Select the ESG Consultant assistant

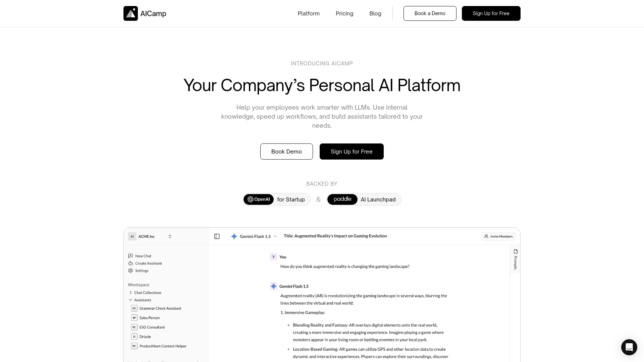coord(152,327)
